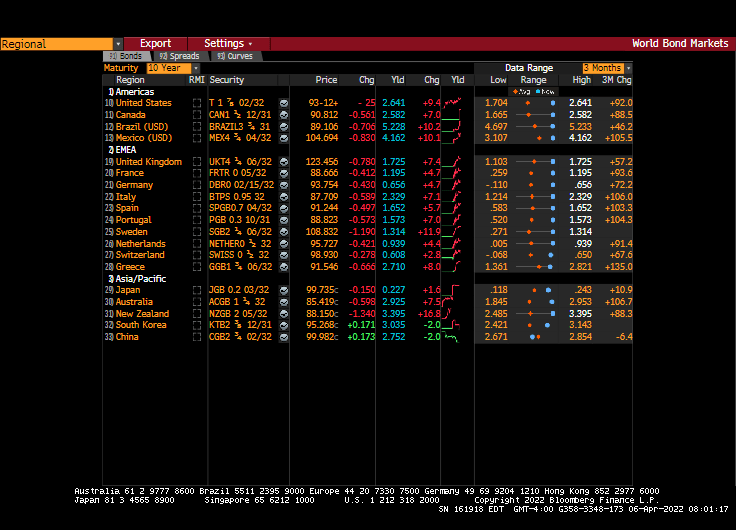Select the South Korea region row
Screen dimensions: 736x530
coord(141,325)
